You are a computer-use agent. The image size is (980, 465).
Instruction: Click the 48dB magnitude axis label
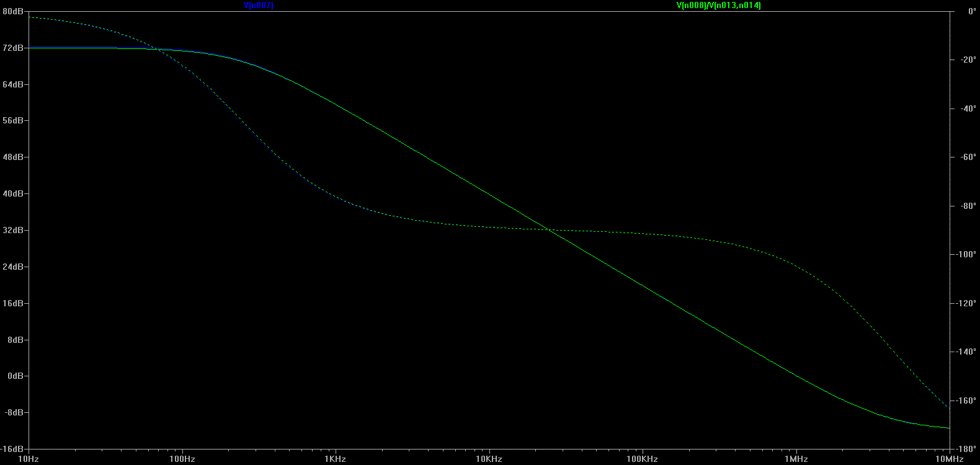pyautogui.click(x=13, y=157)
